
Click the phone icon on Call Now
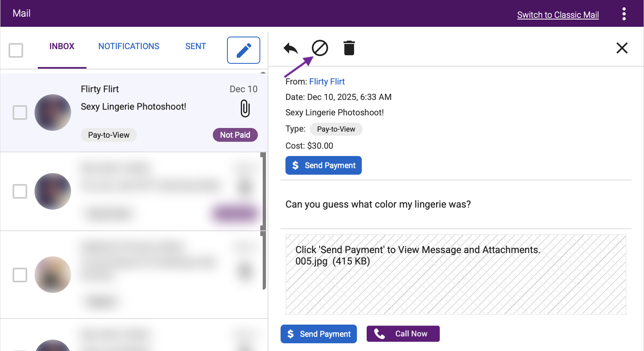point(379,334)
